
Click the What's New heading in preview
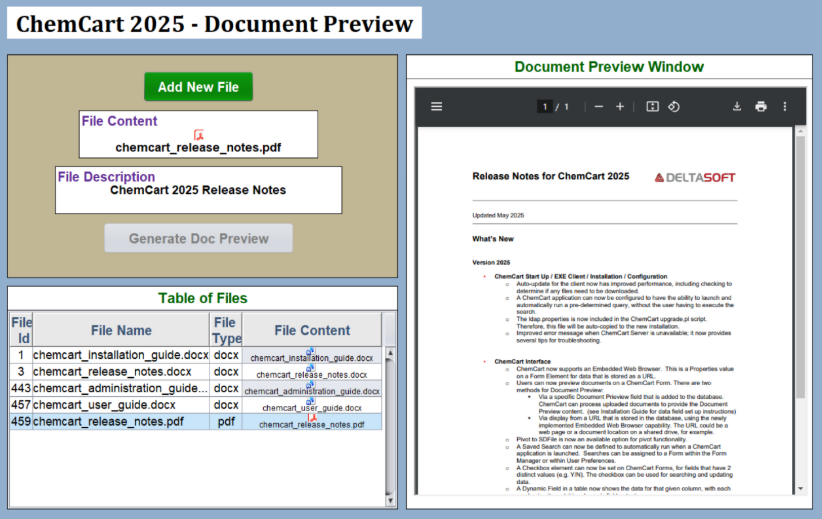(493, 239)
